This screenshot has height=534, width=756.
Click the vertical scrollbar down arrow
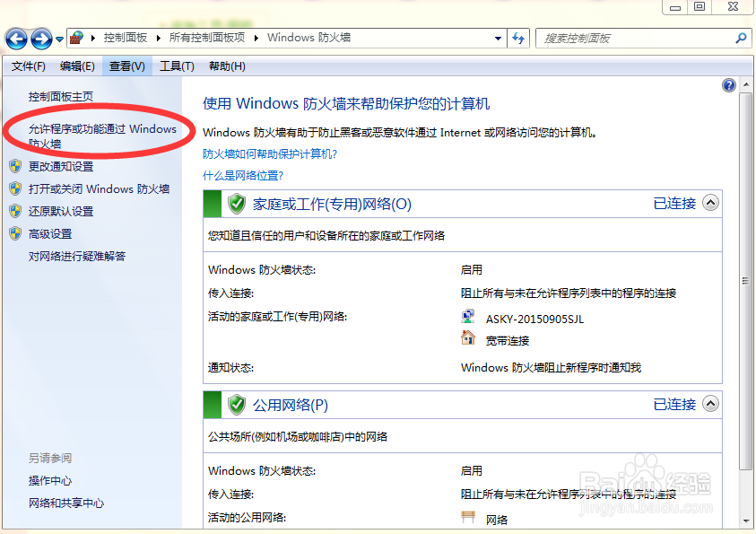point(746,521)
